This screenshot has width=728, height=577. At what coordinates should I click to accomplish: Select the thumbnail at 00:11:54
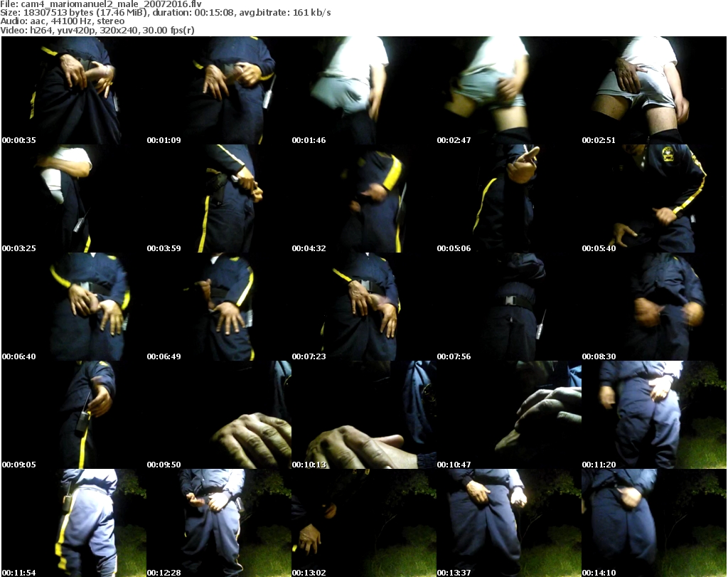(x=73, y=523)
